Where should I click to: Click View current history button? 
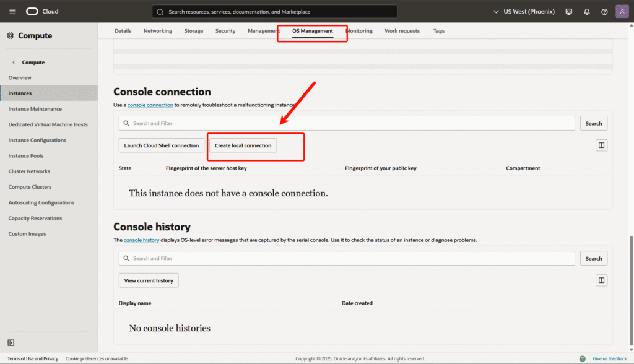click(149, 280)
